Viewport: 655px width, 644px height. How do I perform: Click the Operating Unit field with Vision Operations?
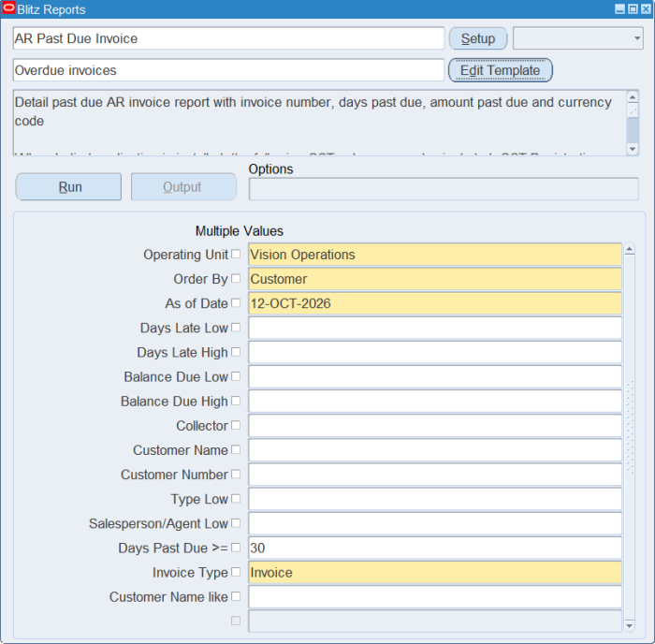click(x=435, y=255)
